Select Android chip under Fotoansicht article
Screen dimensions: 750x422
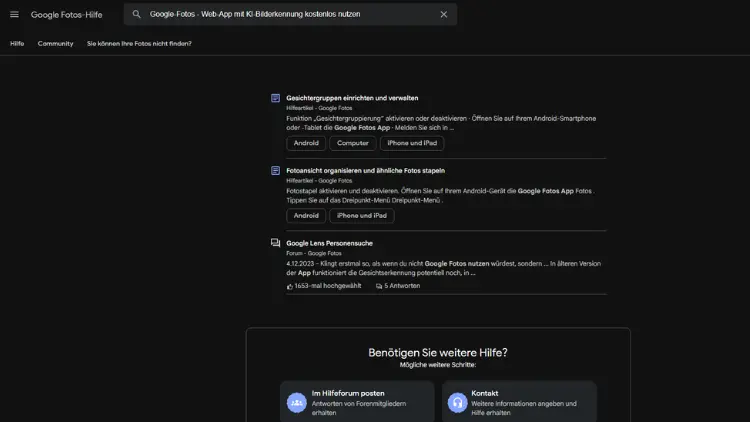point(306,216)
